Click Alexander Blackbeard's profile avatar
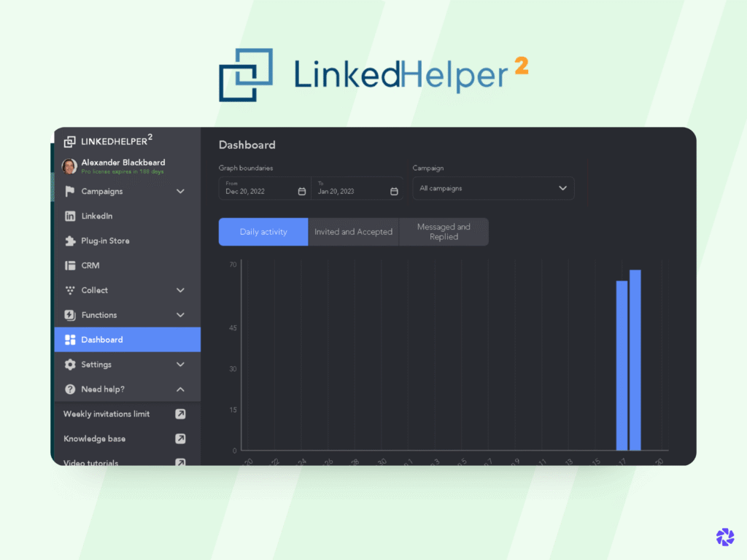This screenshot has height=560, width=747. (x=69, y=166)
